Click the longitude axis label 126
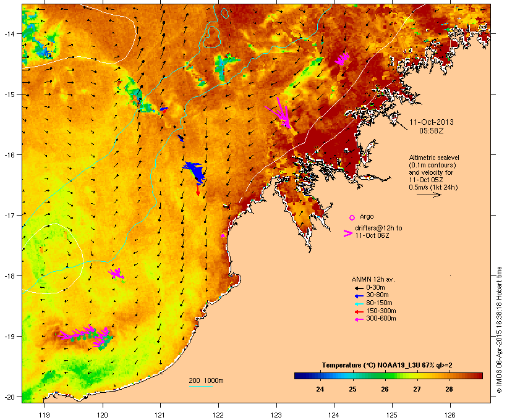507x420 pixels. tap(449, 415)
